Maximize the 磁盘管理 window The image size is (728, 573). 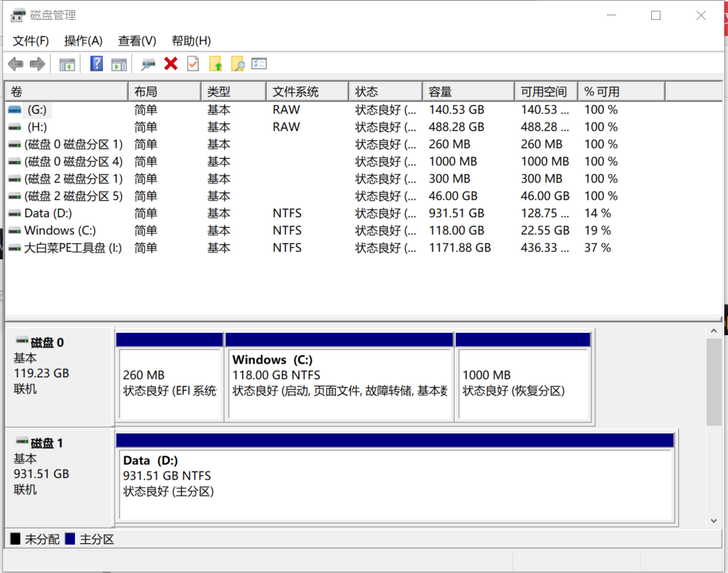click(656, 15)
